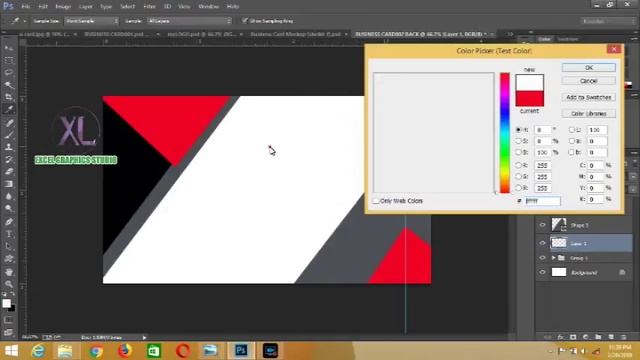Select the Rectangular Marquee tool
The width and height of the screenshot is (640, 360).
pyautogui.click(x=9, y=60)
